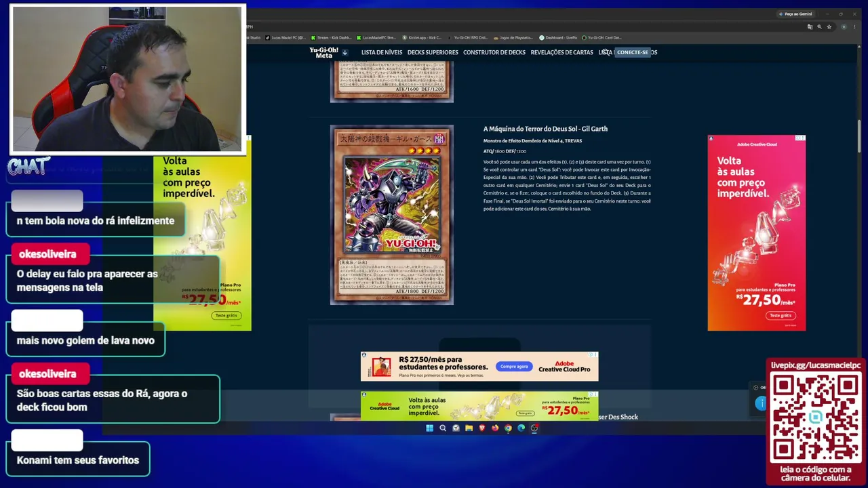The height and width of the screenshot is (488, 868).
Task: Click Compre agora in the Adobe banner ad
Action: [x=514, y=367]
